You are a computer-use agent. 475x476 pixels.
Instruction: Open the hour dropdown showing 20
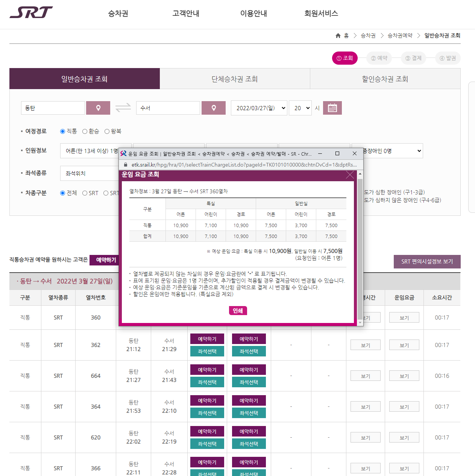point(300,108)
